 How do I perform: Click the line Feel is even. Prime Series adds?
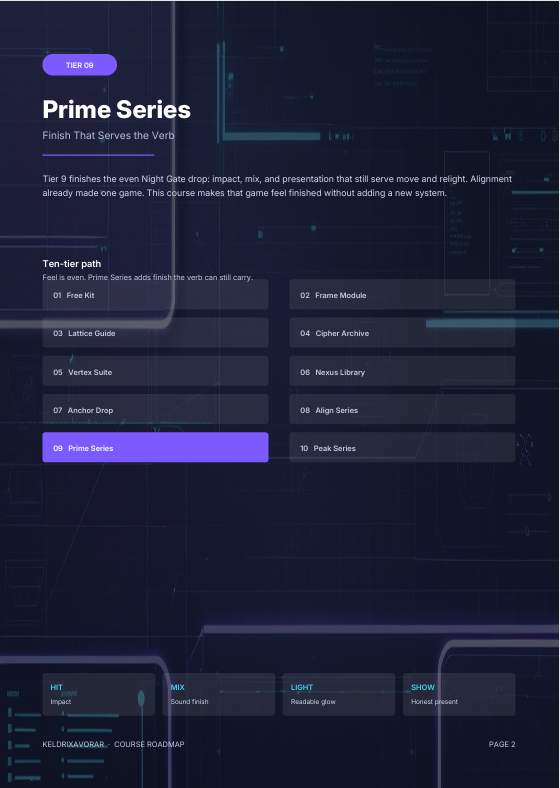pyautogui.click(x=147, y=277)
